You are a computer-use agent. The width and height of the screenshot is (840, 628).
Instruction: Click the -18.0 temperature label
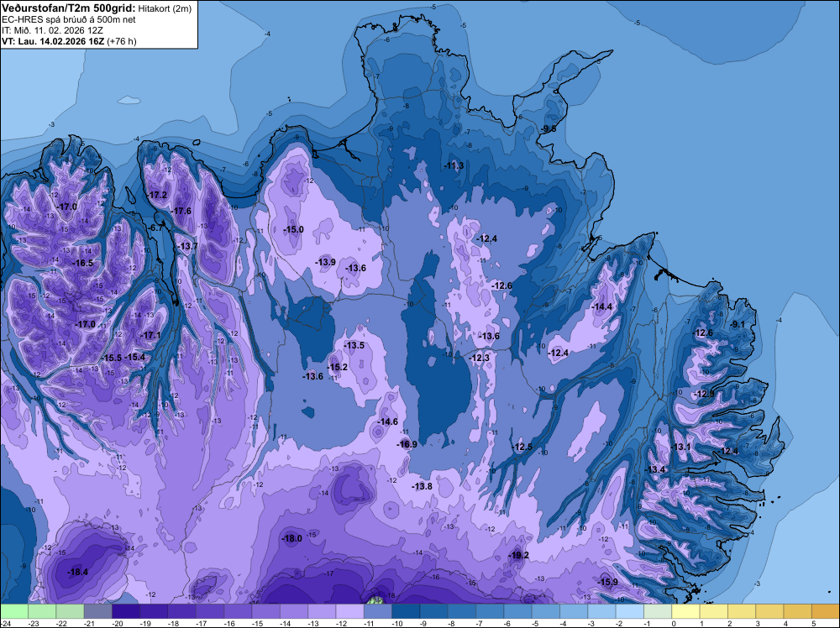[x=292, y=539]
